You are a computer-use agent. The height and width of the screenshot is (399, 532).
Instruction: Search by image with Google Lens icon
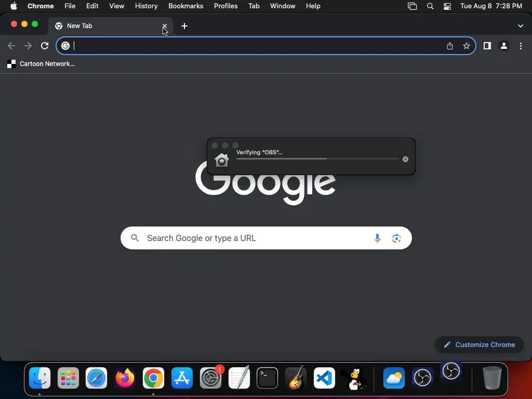(396, 238)
